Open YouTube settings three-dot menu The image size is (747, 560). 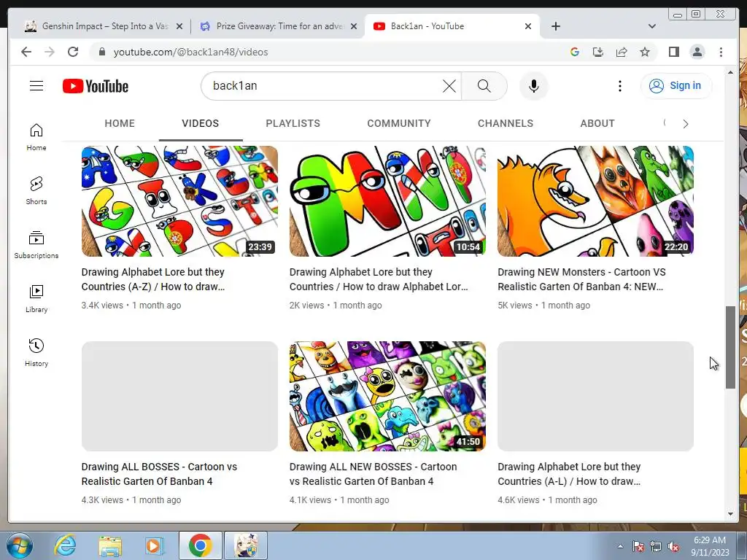click(619, 86)
